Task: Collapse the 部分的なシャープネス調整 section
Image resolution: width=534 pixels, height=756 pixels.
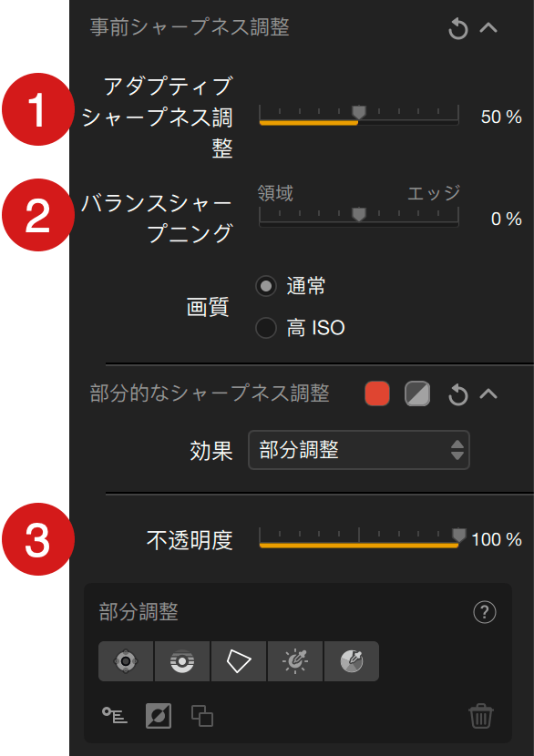Action: (488, 393)
